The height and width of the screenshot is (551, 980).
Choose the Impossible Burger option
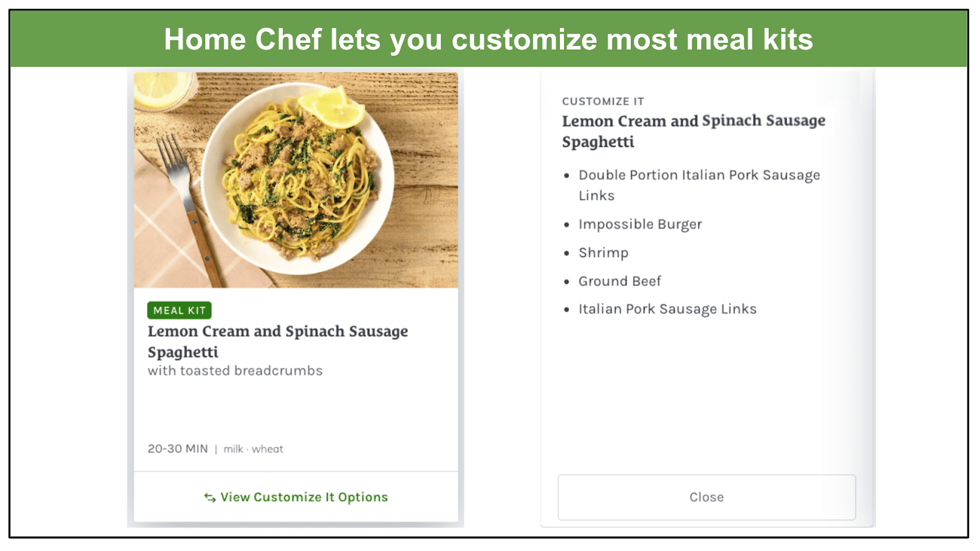point(640,224)
